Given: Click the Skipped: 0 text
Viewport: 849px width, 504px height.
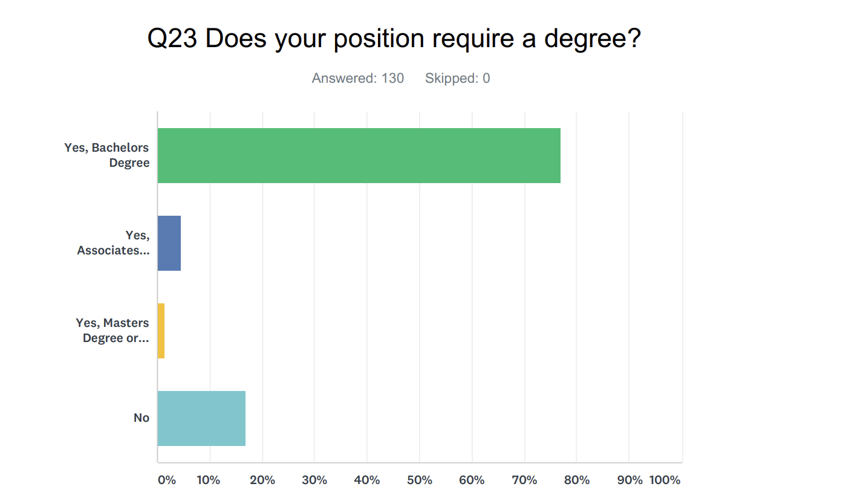Looking at the screenshot, I should tap(457, 78).
